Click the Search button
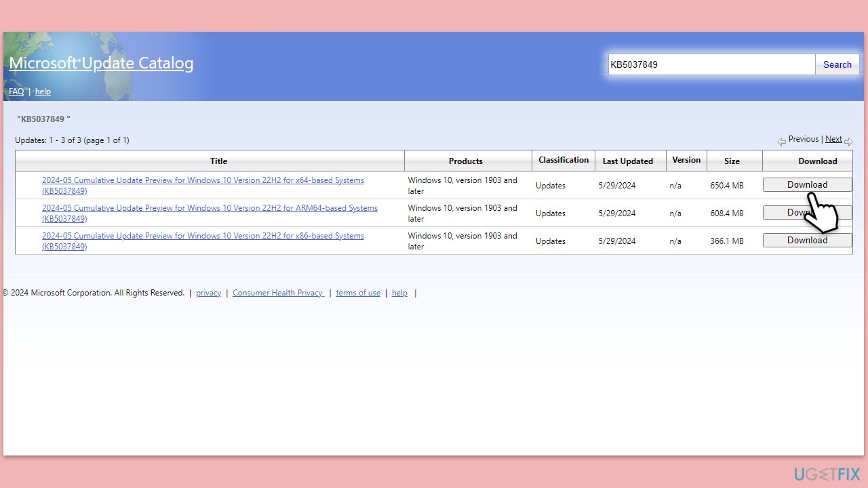The width and height of the screenshot is (868, 488). click(837, 64)
